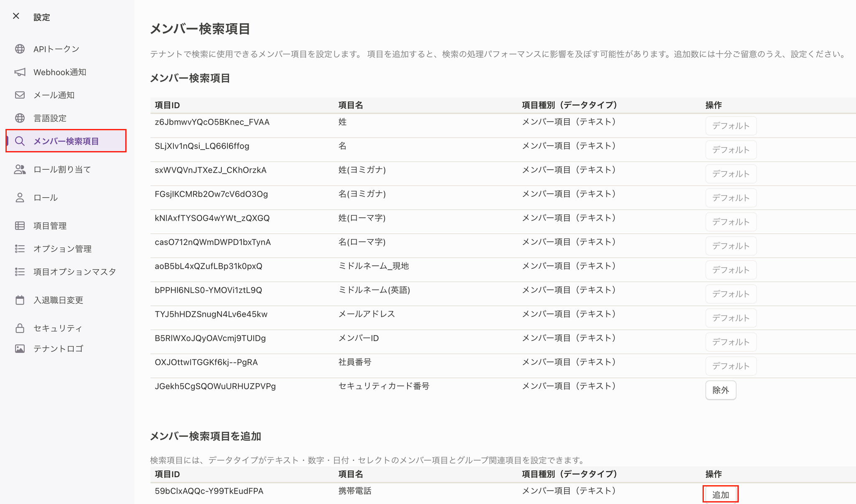Viewport: 856px width, 504px height.
Task: Click the people icon for ロール割り当て
Action: click(x=20, y=169)
